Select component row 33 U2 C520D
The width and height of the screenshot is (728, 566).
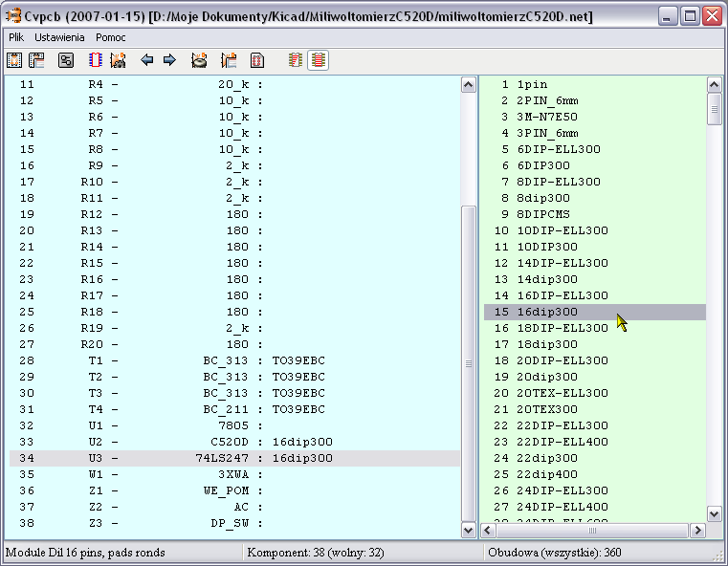pos(234,442)
